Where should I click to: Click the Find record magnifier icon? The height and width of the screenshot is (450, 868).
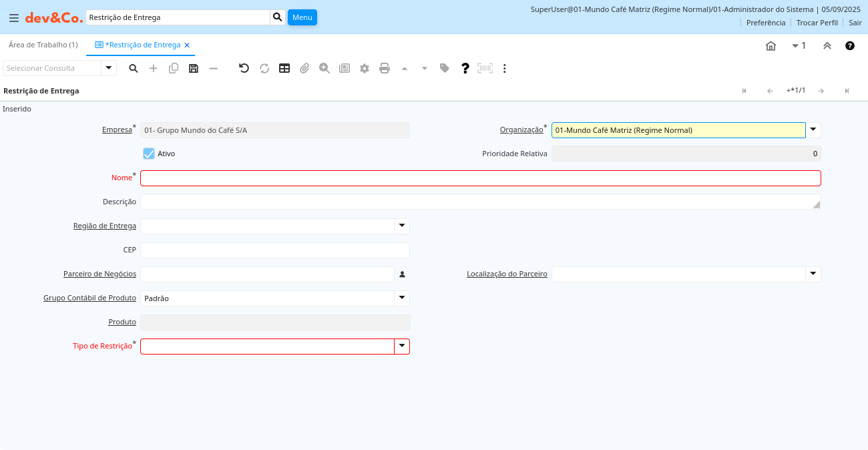tap(134, 68)
